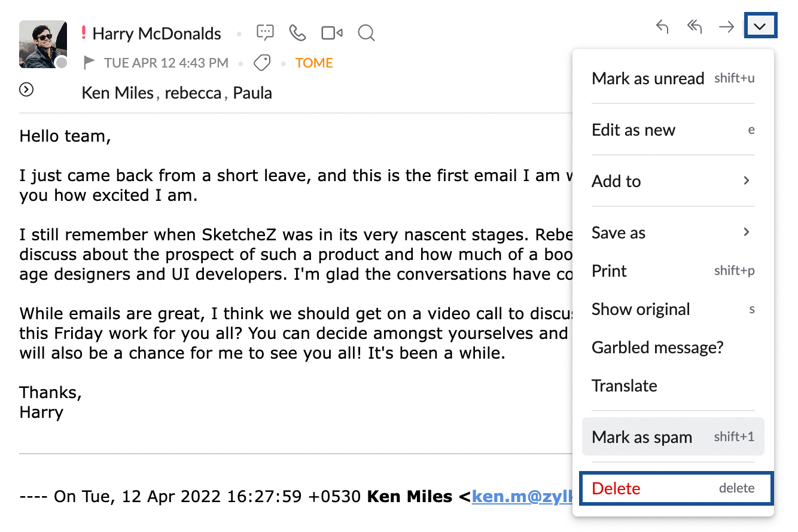Click Harry McDonalds' profile picture
The height and width of the screenshot is (532, 798).
click(42, 44)
